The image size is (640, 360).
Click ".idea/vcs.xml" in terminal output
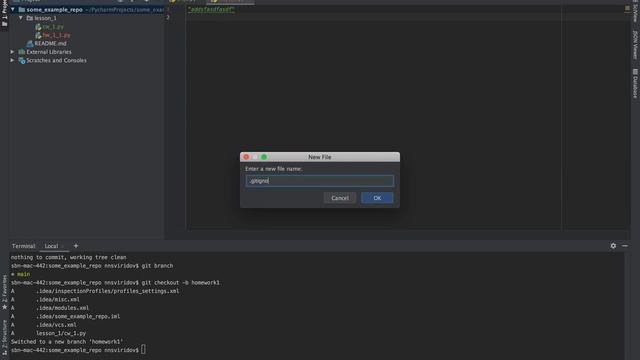[x=56, y=325]
